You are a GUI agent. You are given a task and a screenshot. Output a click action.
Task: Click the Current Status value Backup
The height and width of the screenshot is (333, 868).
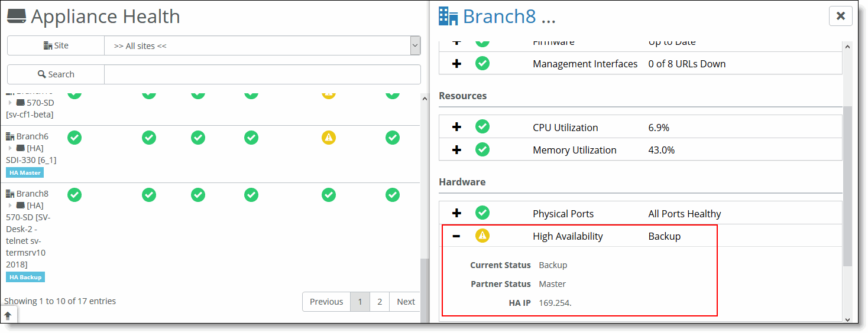pyautogui.click(x=553, y=265)
